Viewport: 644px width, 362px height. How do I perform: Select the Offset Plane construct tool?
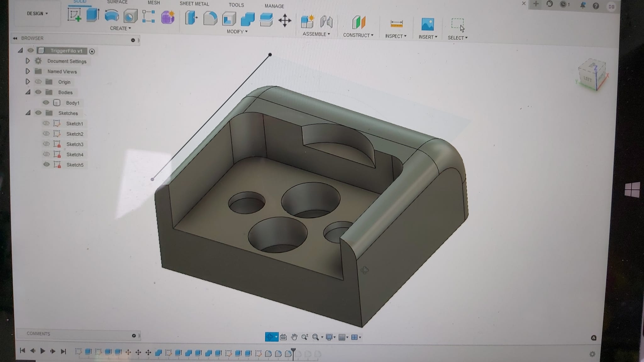coord(358,23)
